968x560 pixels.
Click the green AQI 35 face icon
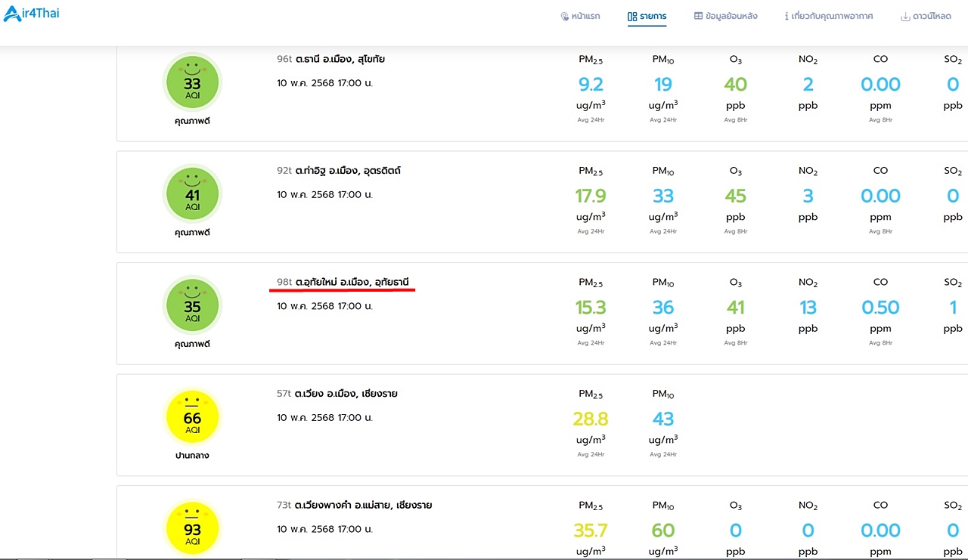pos(192,306)
